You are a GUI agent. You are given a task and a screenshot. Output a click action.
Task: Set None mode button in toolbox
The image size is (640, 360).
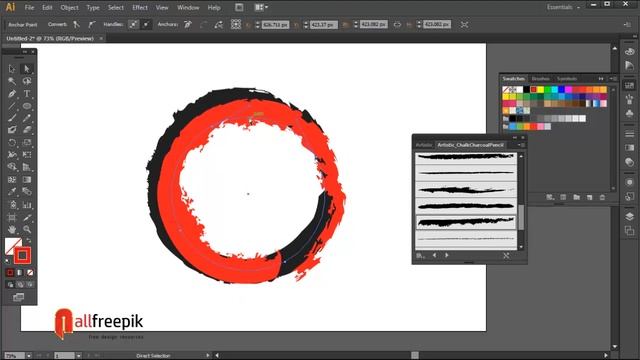[x=29, y=272]
